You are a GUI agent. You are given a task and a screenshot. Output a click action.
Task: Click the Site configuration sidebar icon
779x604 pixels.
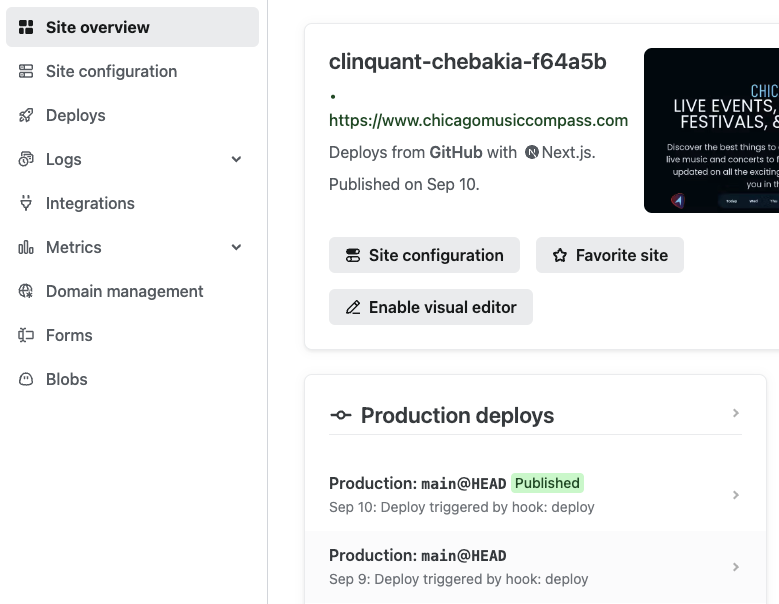click(26, 71)
